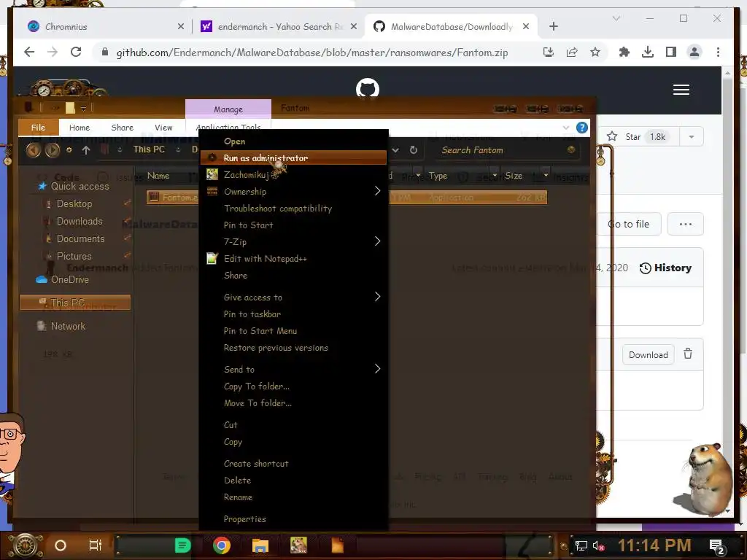Open the green notes app on taskbar
Image resolution: width=747 pixels, height=560 pixels.
coord(183,545)
